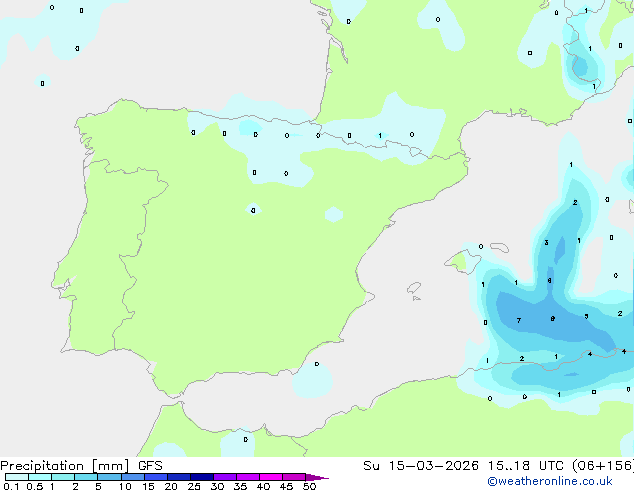
Task: Click the 0.1 mm lightest legend swatch
Action: tap(17, 477)
